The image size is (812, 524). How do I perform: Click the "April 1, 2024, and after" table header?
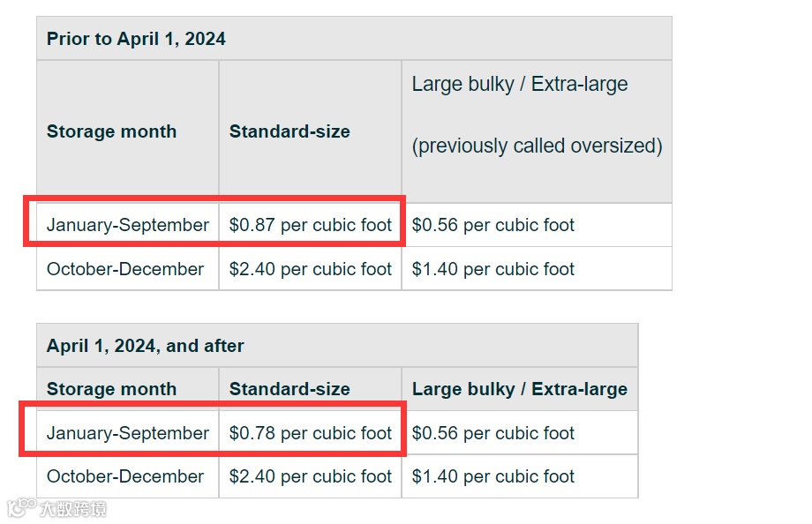(146, 346)
